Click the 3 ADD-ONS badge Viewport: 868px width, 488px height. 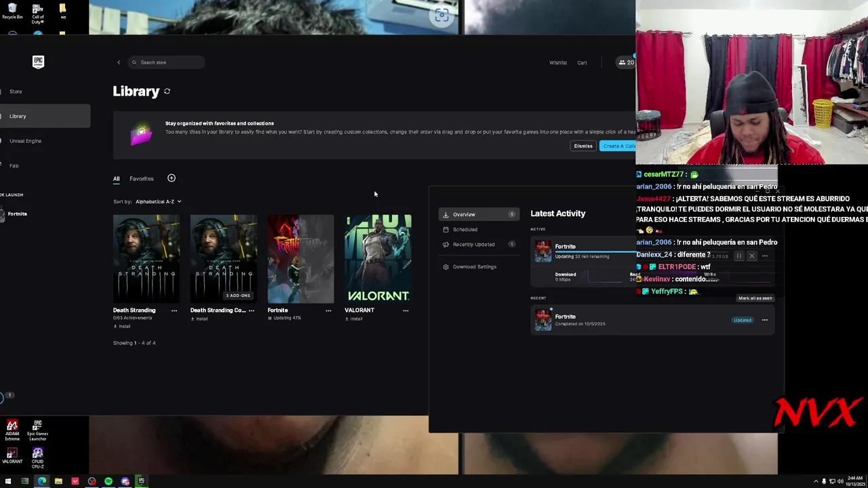(238, 296)
